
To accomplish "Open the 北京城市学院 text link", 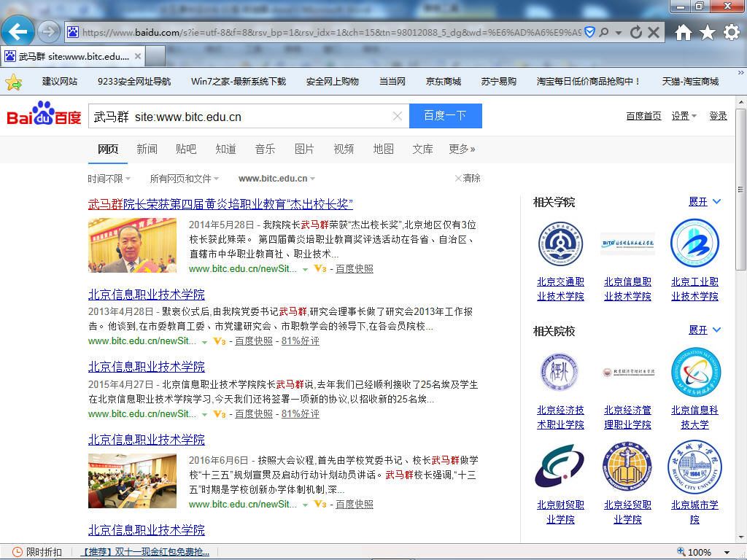I will coord(694,512).
